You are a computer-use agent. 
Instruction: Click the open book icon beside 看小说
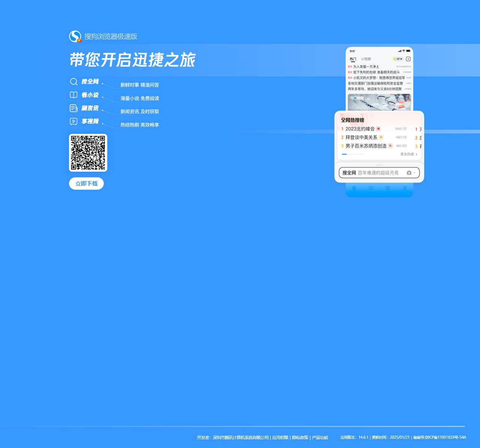pos(74,95)
